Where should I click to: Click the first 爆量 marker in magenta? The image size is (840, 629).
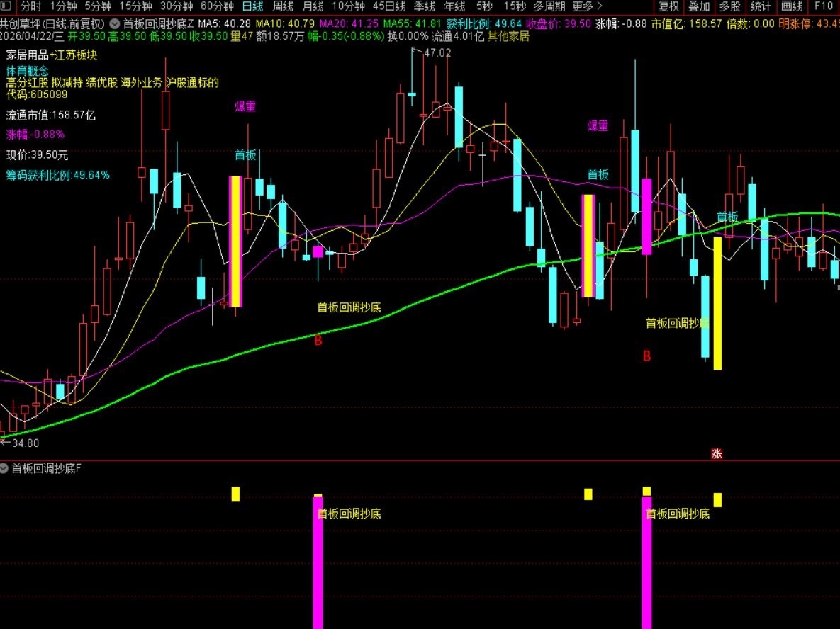pos(245,106)
